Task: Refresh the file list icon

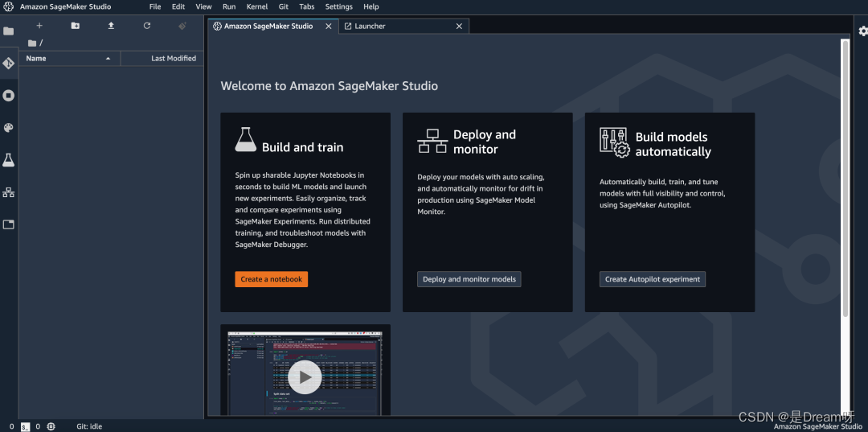Action: 147,26
